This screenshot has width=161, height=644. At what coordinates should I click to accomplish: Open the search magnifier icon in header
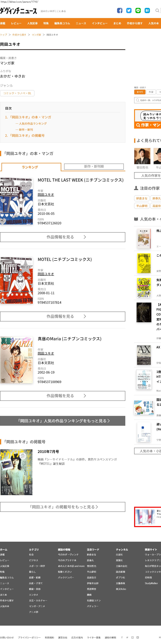click(x=157, y=10)
